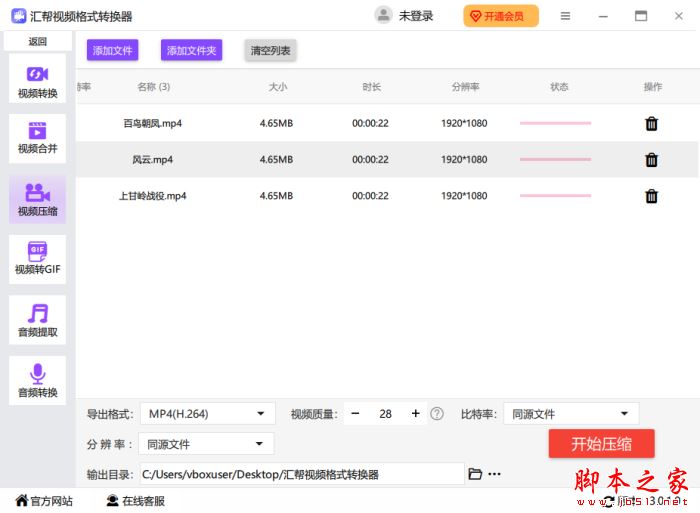The height and width of the screenshot is (513, 700).
Task: Open output folder with the folder icon
Action: [x=475, y=474]
